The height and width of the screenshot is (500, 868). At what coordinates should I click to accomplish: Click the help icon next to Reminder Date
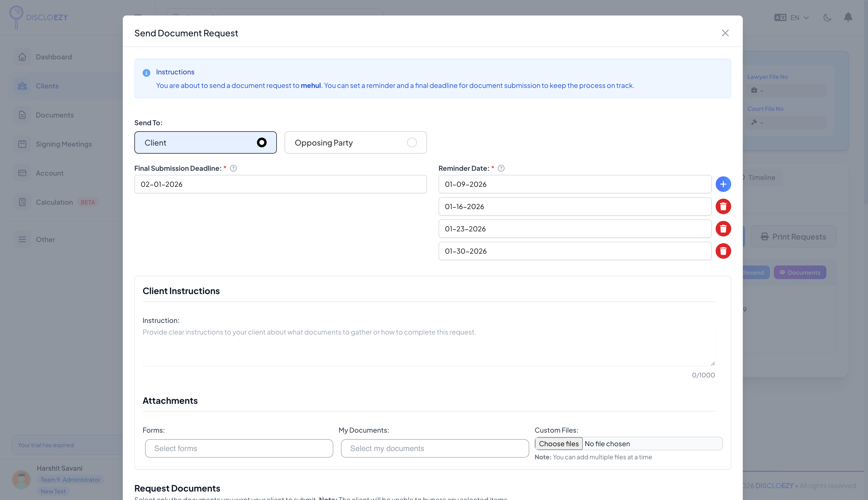[501, 168]
